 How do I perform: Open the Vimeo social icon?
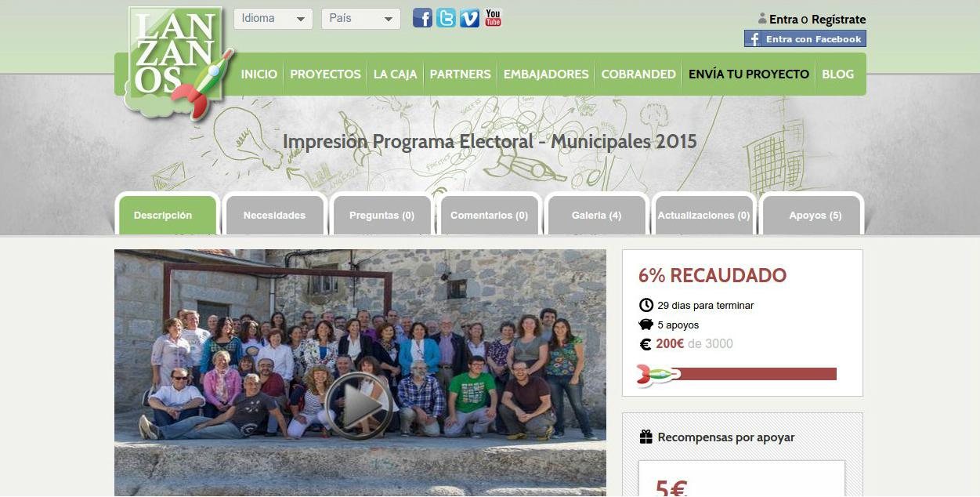[469, 18]
